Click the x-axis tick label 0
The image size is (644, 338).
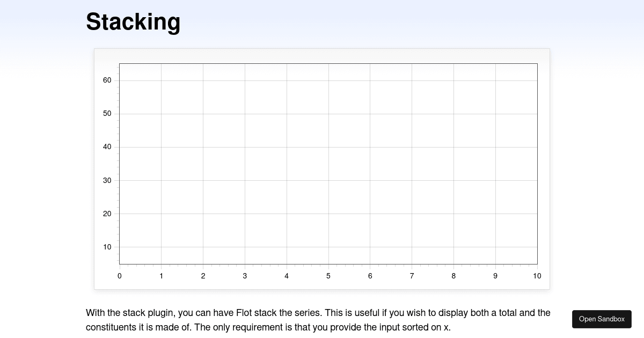[x=119, y=276]
